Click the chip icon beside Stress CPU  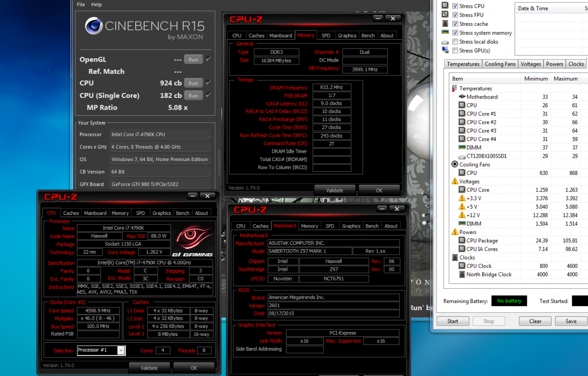tap(445, 6)
